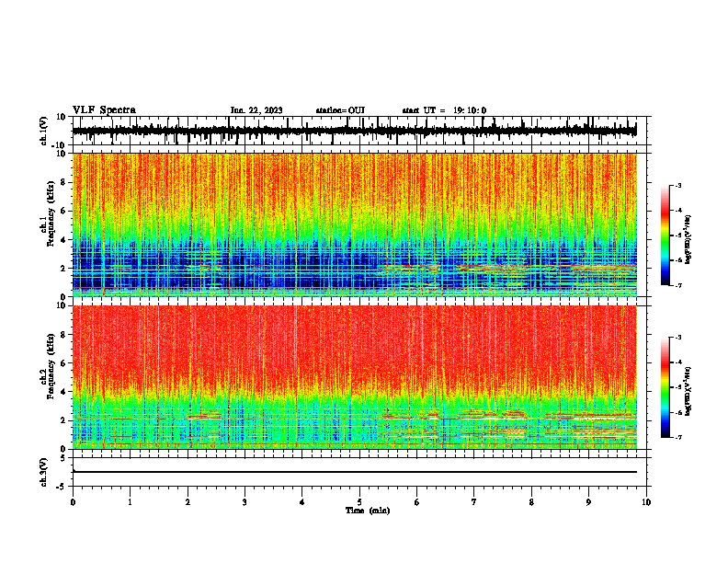Select the "start UT = 19:10:0" text

[x=444, y=110]
